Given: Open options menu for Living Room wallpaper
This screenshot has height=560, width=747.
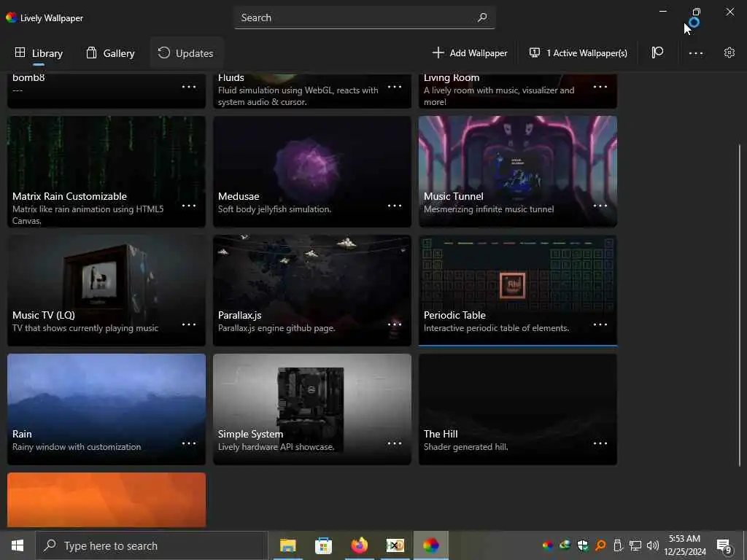Looking at the screenshot, I should (x=600, y=87).
